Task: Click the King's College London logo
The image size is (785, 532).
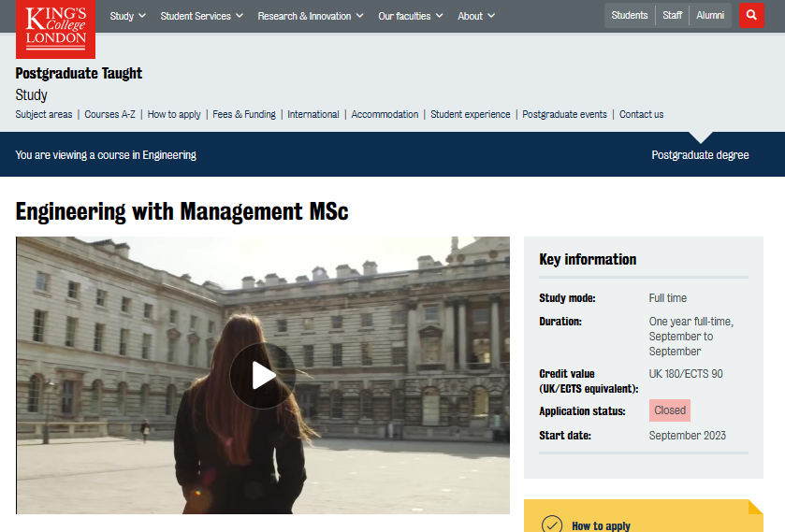Action: point(55,29)
